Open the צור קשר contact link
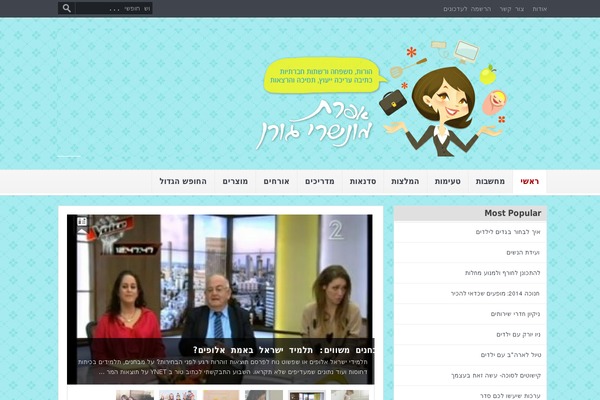Image resolution: width=600 pixels, height=400 pixels. click(x=512, y=9)
